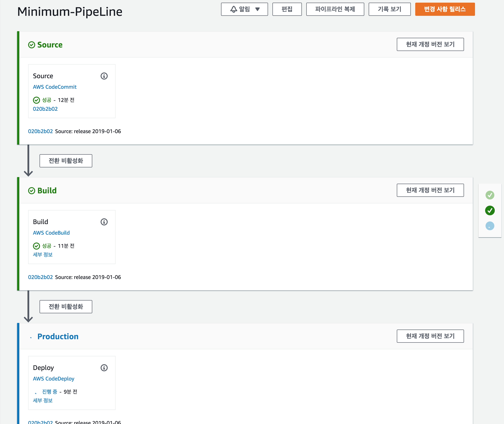Click commit 020b2b02 link in the Source card
The image size is (504, 424).
tap(45, 109)
